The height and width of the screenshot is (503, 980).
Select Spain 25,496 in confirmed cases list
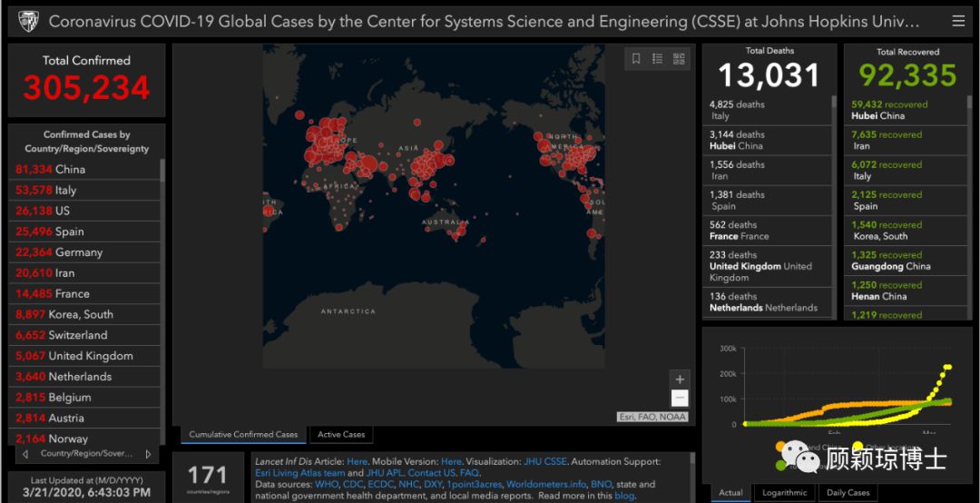[84, 232]
